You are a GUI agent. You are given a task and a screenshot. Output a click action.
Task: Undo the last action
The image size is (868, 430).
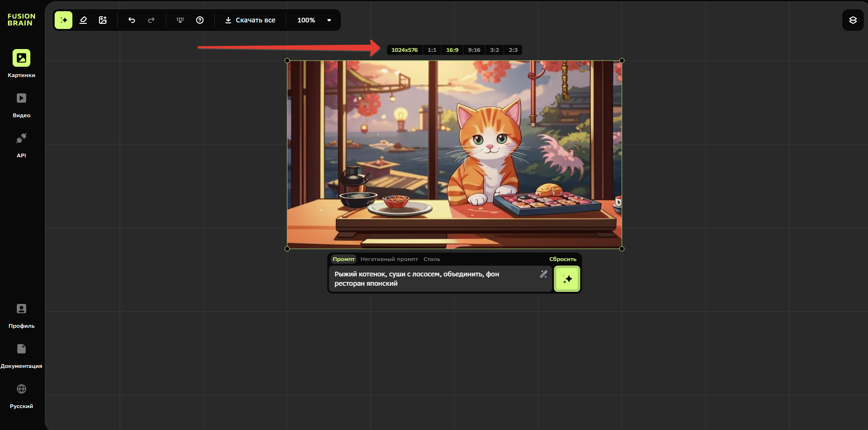(x=132, y=20)
